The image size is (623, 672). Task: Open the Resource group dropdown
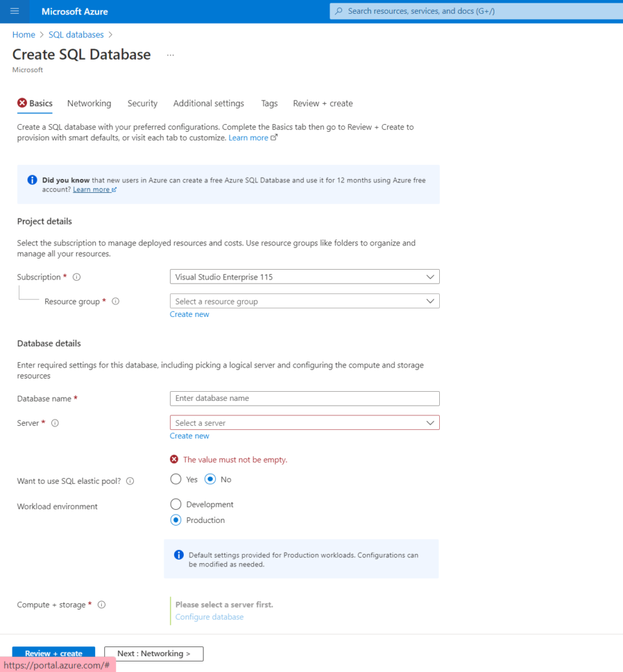point(305,301)
